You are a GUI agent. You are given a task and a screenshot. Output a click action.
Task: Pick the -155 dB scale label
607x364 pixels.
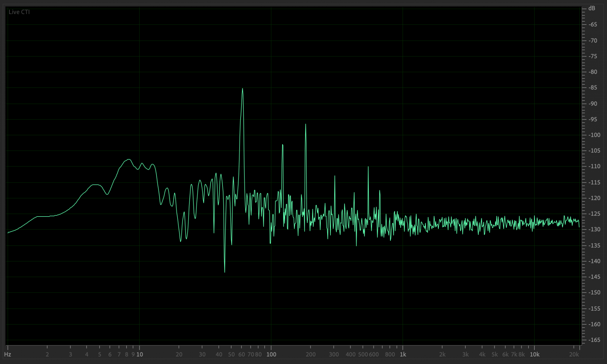[594, 309]
